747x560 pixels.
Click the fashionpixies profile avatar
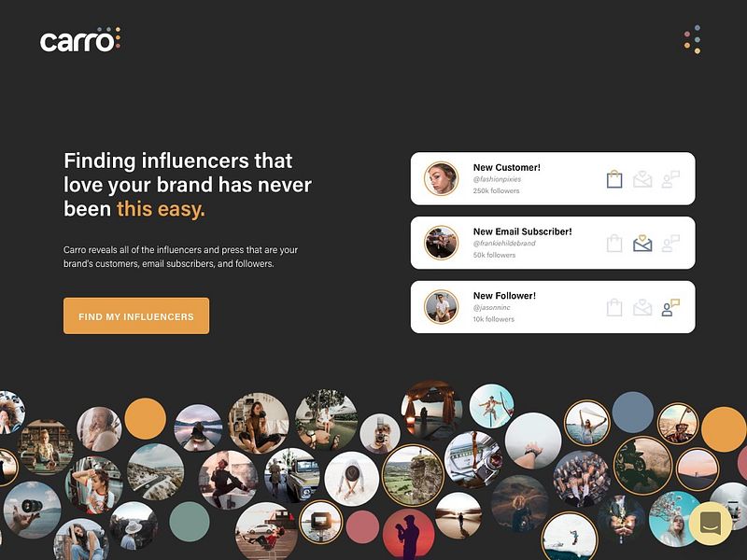(x=441, y=178)
